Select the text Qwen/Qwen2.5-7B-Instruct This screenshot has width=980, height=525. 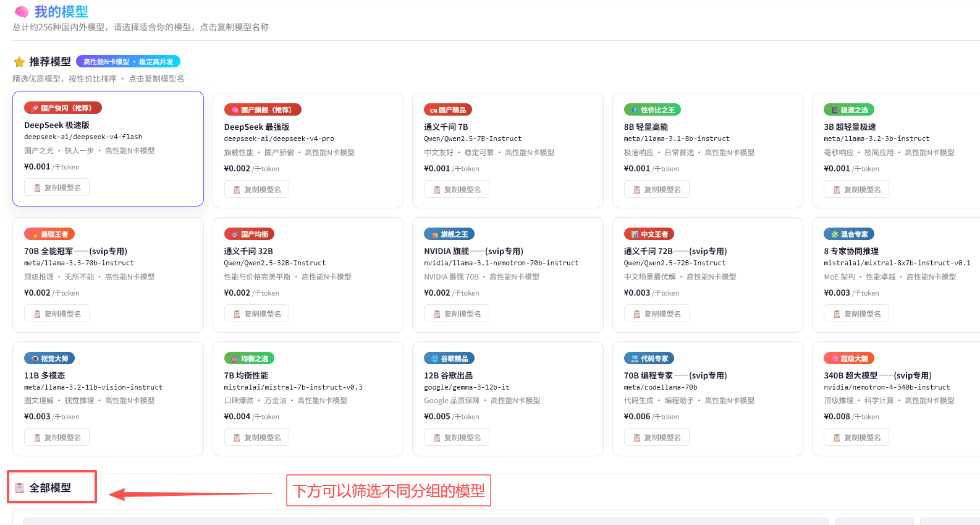click(x=473, y=139)
